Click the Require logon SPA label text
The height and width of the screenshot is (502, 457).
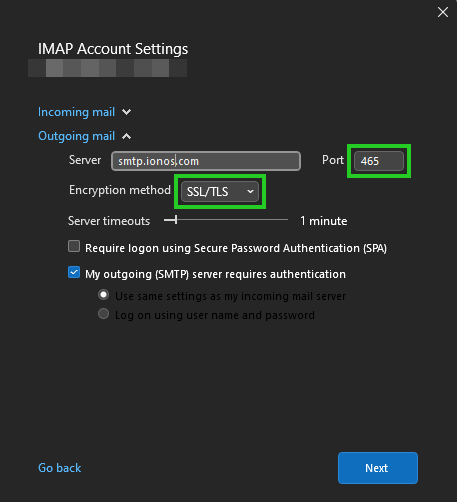[236, 248]
